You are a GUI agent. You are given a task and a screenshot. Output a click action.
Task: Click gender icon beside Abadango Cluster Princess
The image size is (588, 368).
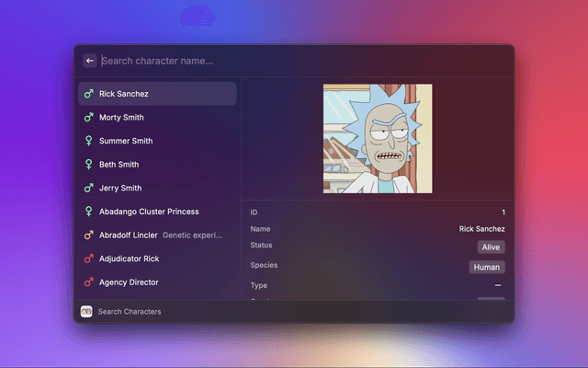pos(89,212)
